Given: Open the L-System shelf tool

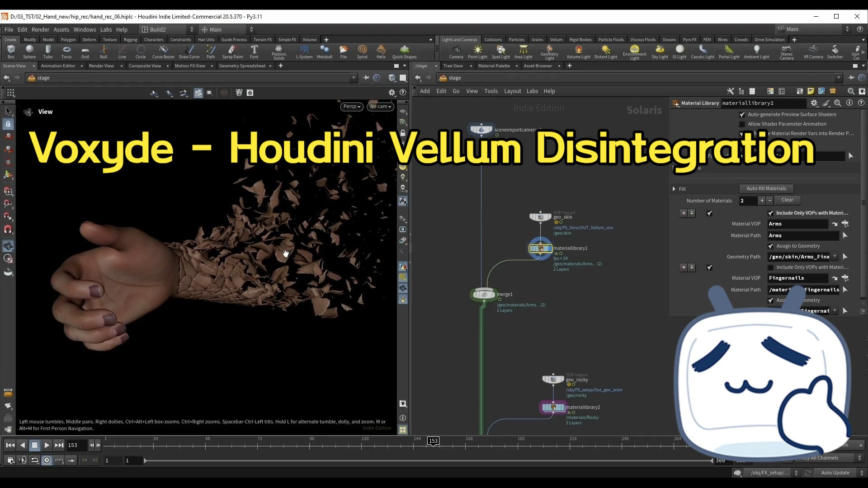Looking at the screenshot, I should (304, 52).
